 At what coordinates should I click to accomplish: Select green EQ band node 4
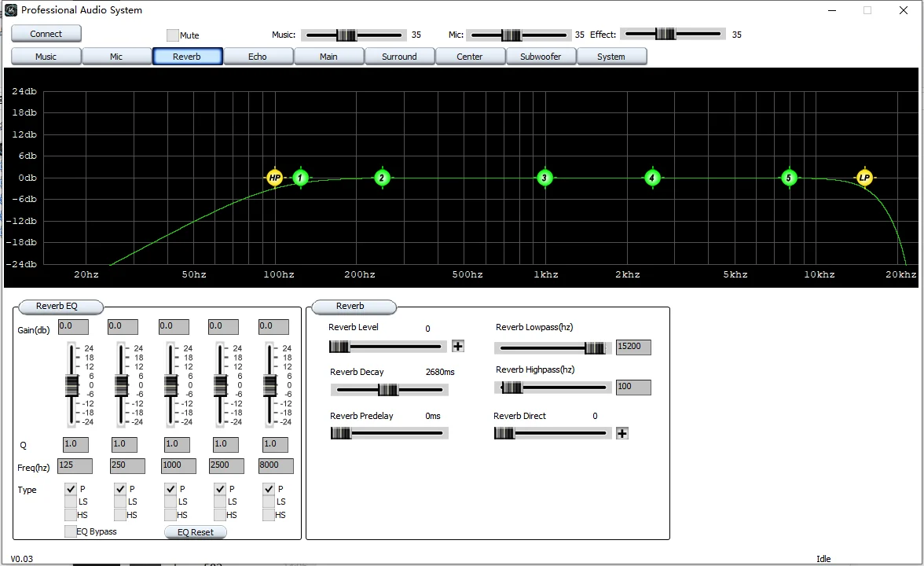(651, 178)
